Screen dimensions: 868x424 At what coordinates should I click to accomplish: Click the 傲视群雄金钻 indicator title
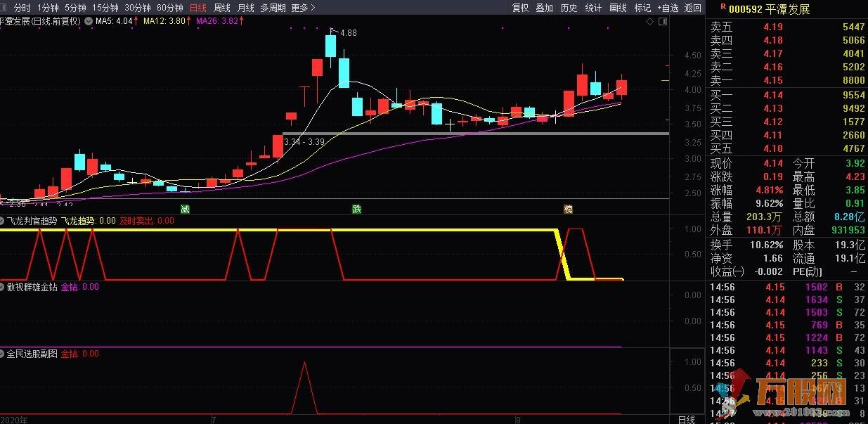(32, 287)
